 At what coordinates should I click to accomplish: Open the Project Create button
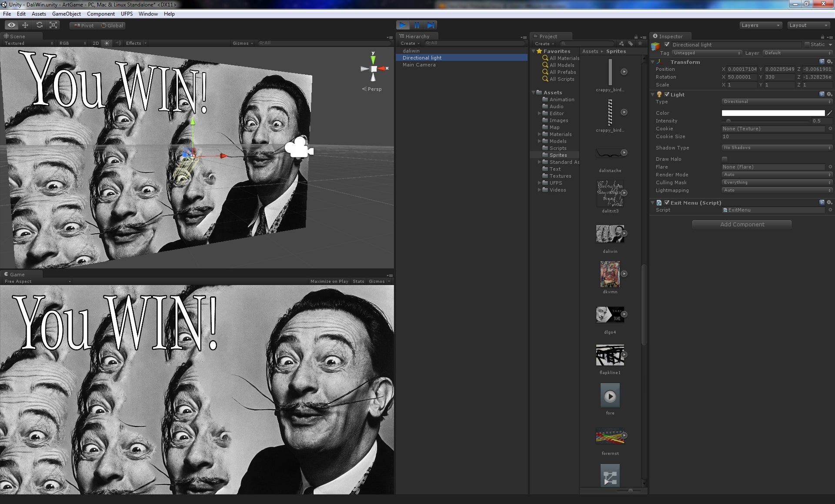[544, 43]
